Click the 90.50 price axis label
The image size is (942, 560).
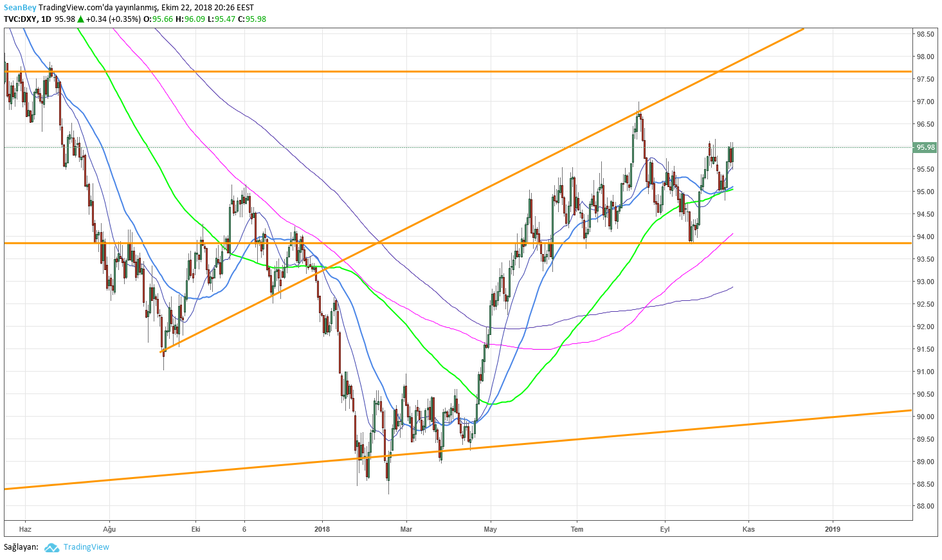click(925, 394)
